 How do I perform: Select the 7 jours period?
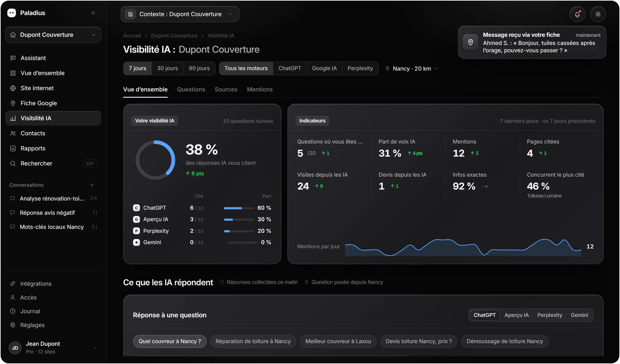pyautogui.click(x=138, y=68)
